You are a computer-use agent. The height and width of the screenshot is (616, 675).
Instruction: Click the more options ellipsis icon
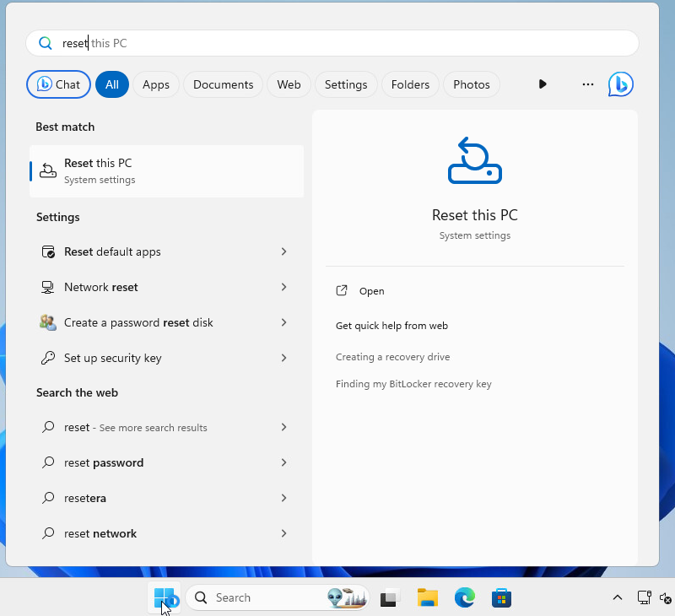(587, 84)
